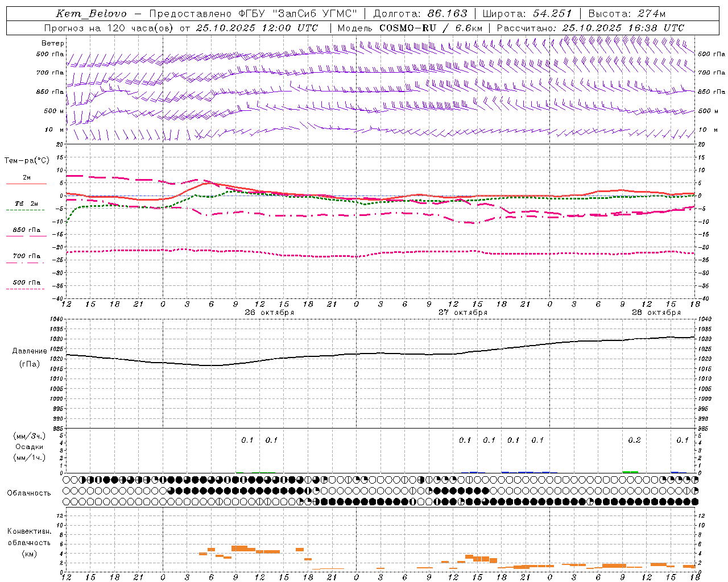Click the Модель COSMO-RU / 6.6км label

(x=409, y=28)
